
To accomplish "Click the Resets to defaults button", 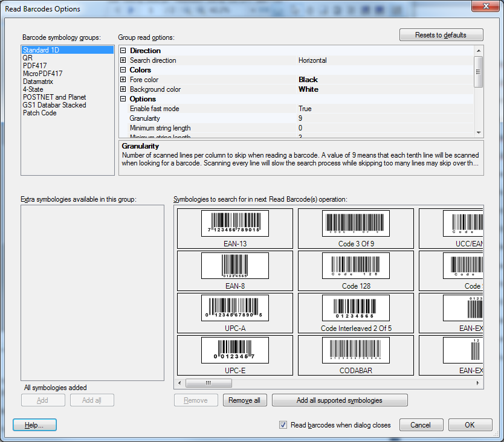I will tap(441, 34).
